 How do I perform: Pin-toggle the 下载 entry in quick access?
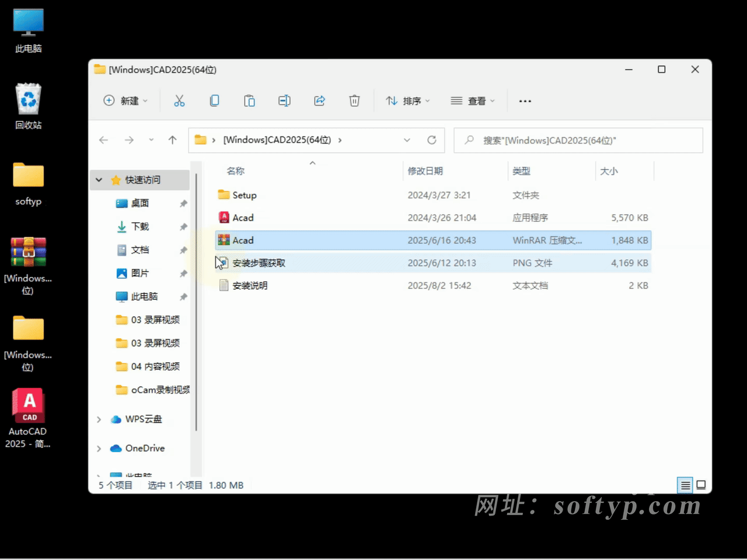pos(183,227)
